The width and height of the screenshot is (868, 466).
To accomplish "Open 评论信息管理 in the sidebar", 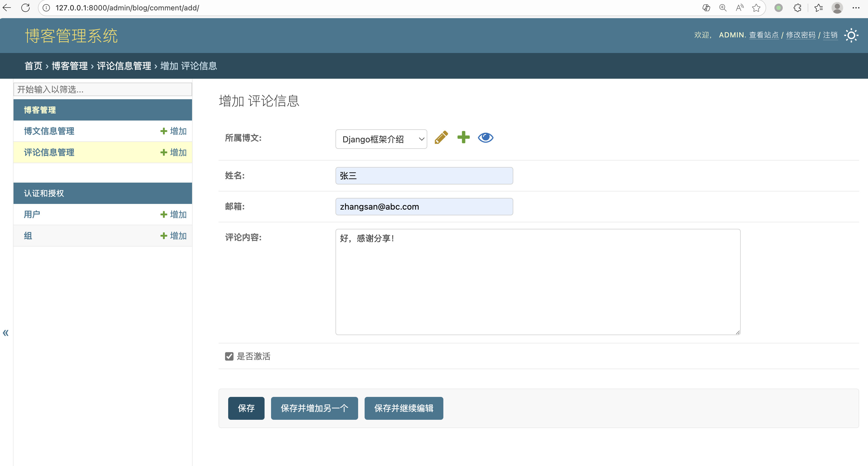I will point(49,152).
